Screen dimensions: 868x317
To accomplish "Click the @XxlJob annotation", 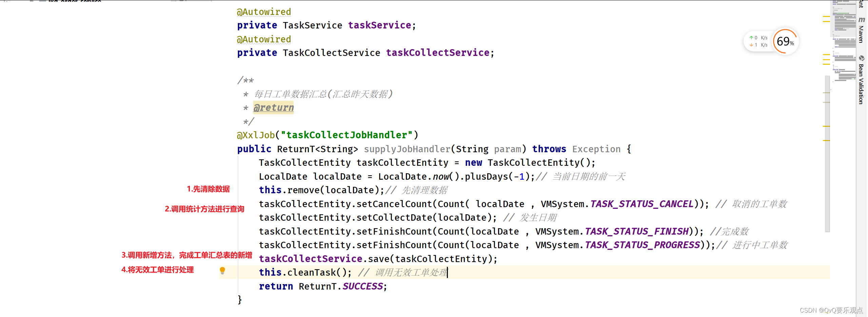I will pyautogui.click(x=256, y=135).
